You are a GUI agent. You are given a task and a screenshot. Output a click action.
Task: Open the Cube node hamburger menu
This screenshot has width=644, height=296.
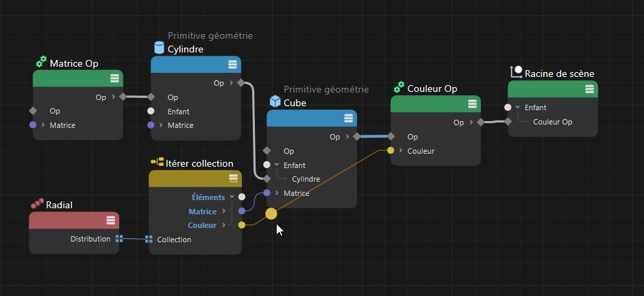349,118
